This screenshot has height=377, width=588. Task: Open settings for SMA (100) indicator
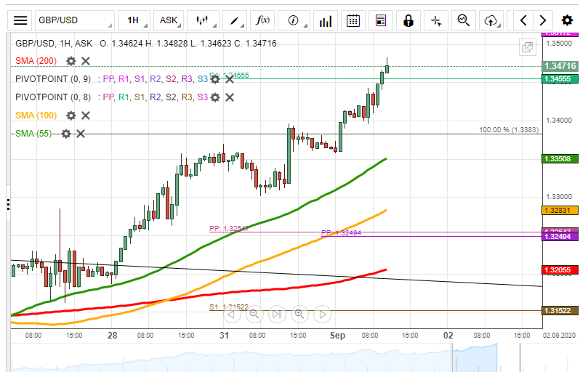[71, 115]
